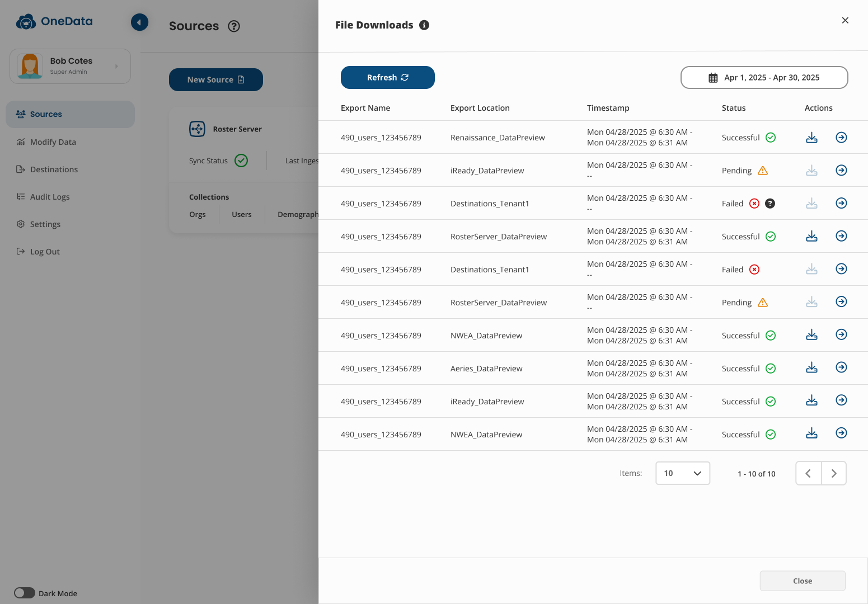Click the green Sync Status check icon

point(241,161)
